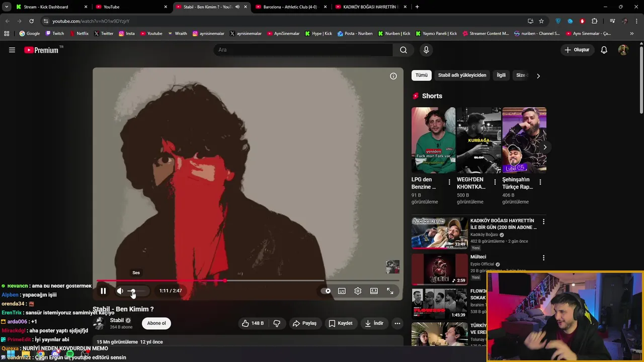Subscribe with the Abone ol button
Viewport: 644px width, 362px height.
pyautogui.click(x=156, y=323)
